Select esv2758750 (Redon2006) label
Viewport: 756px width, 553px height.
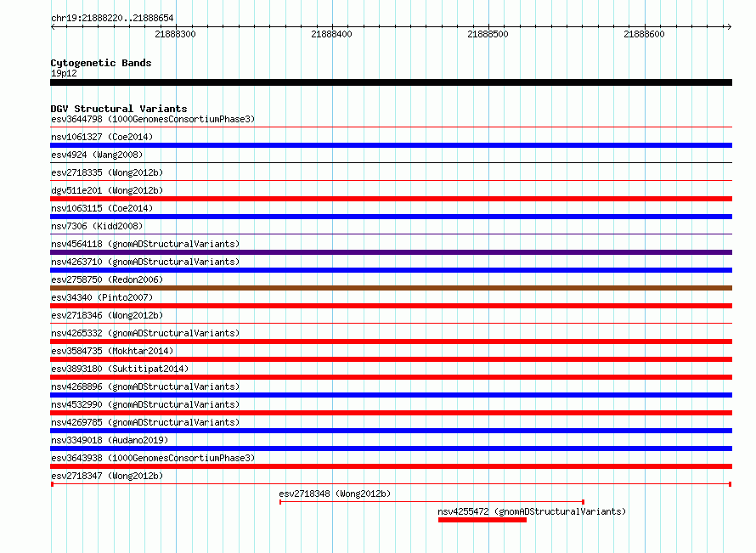107,279
